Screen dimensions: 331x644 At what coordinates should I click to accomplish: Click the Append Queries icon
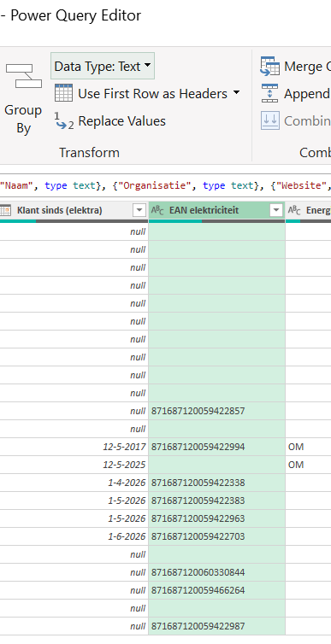(x=269, y=93)
